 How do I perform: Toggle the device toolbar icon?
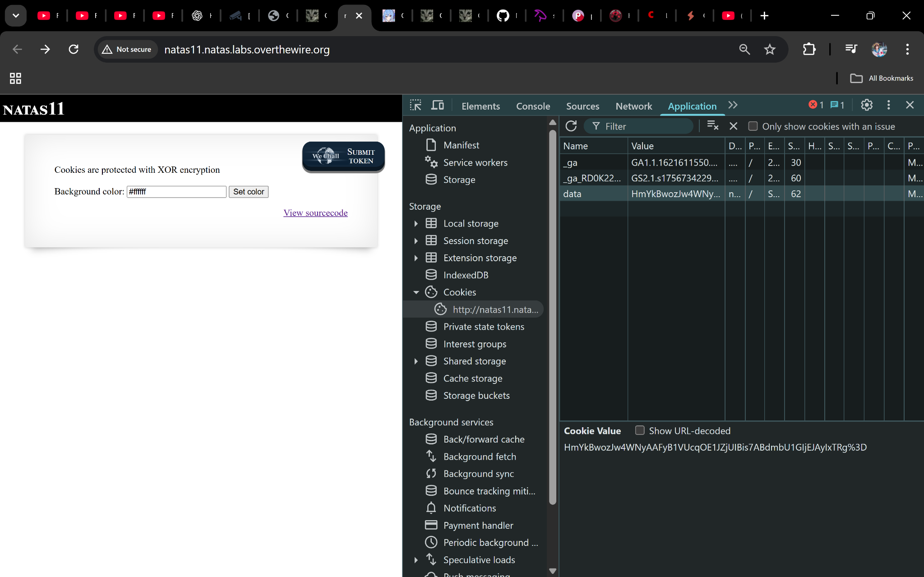437,106
